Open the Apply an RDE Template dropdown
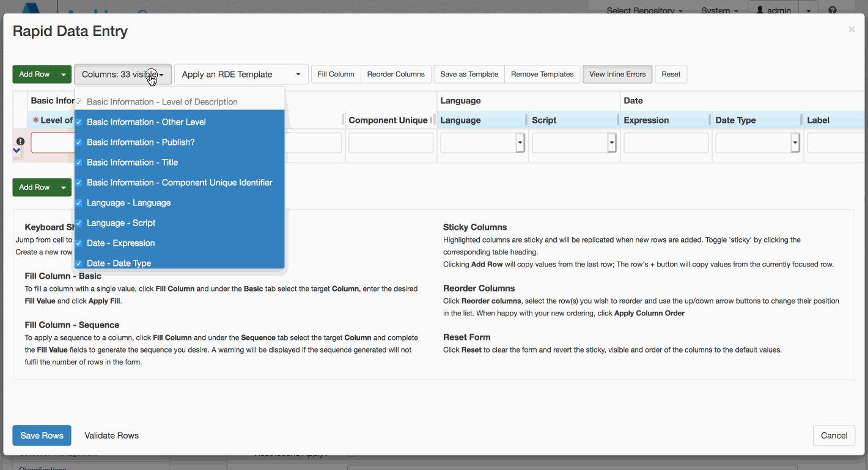Screen dimensions: 868x470 (241, 75)
